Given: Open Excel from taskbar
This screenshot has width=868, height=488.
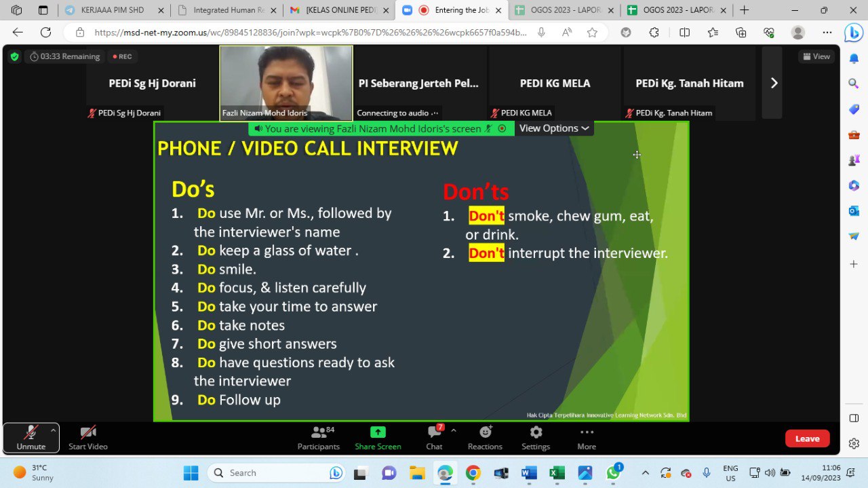Looking at the screenshot, I should [557, 473].
